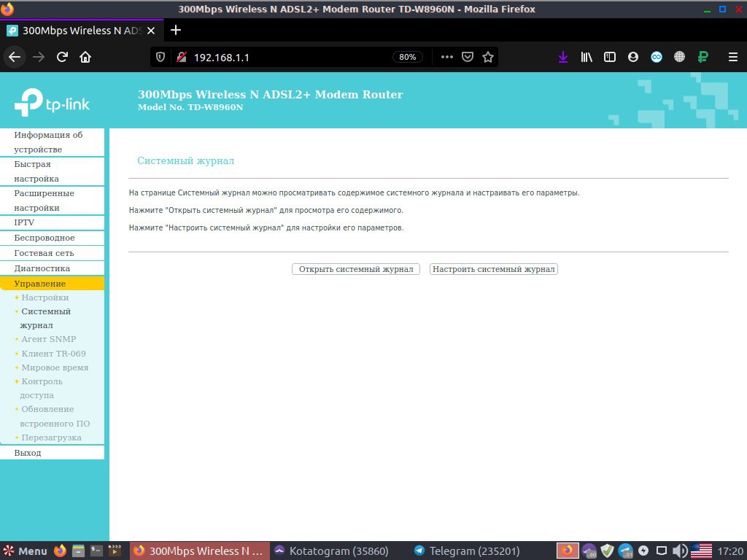747x560 pixels.
Task: Expand Расширенные настройки menu section
Action: (52, 201)
